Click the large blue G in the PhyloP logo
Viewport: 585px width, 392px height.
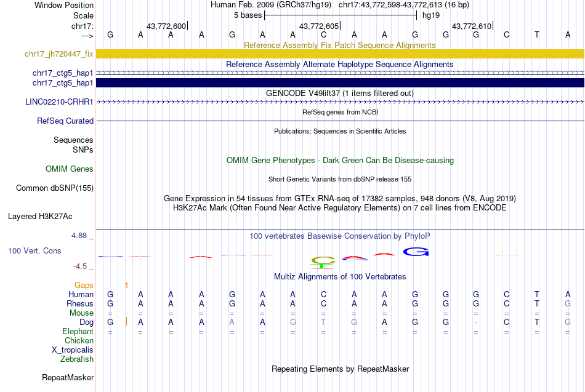[416, 252]
